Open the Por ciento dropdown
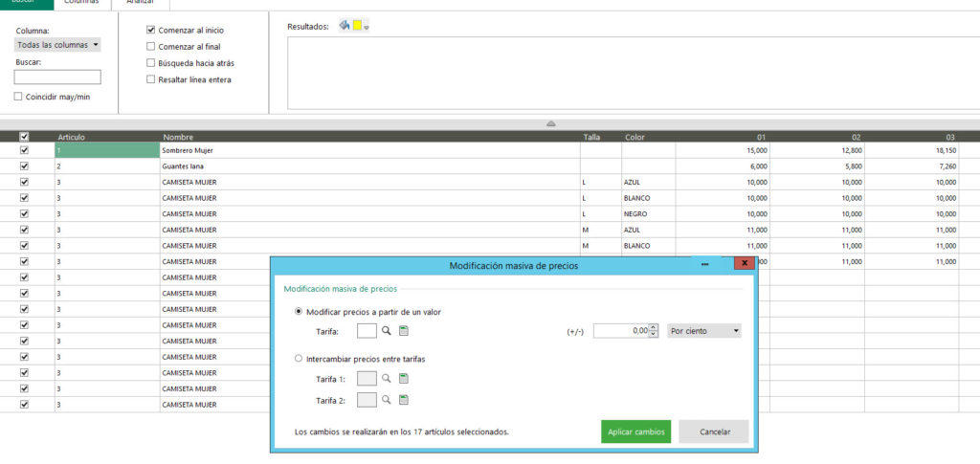 (x=704, y=331)
